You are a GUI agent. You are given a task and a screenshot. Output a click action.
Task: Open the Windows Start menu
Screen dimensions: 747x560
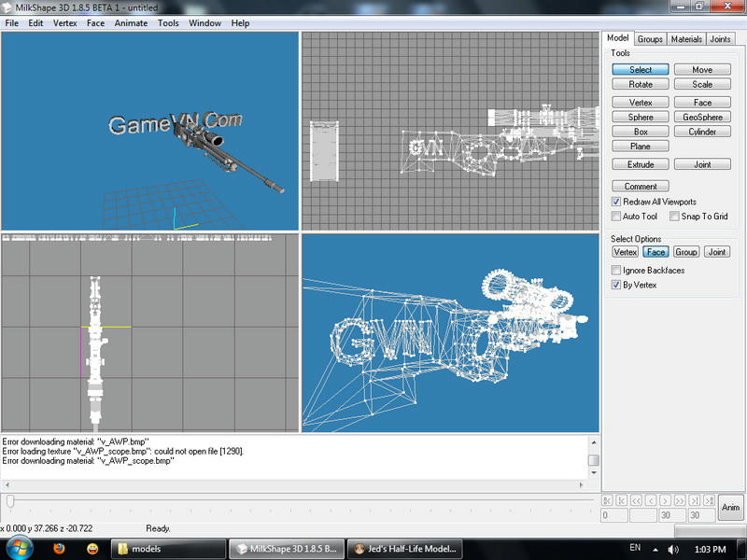(x=20, y=549)
